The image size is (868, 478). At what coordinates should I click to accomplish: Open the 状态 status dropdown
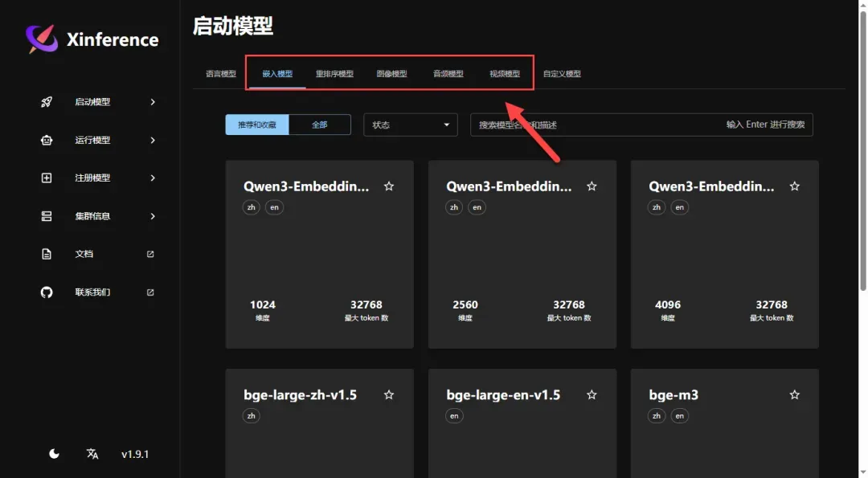pos(410,125)
